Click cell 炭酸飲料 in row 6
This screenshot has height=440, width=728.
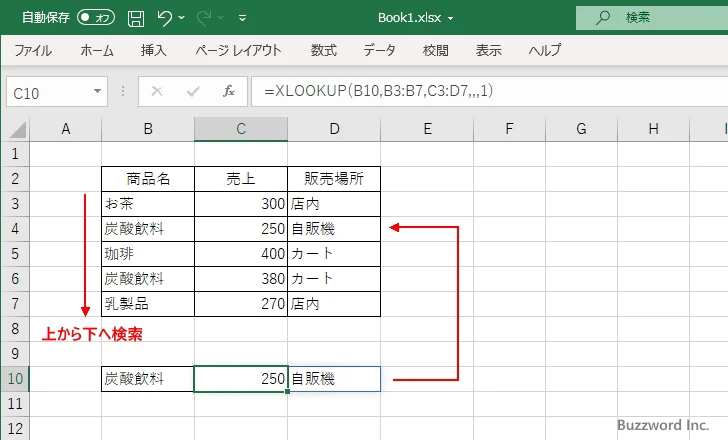148,278
